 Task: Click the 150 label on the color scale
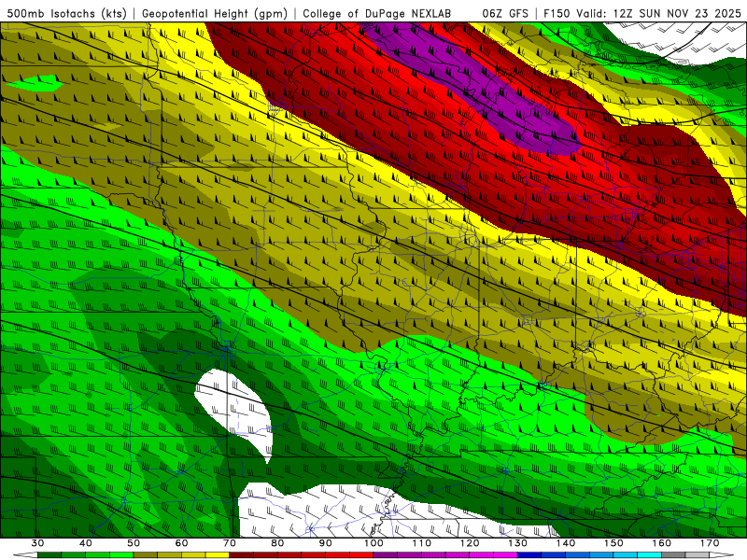[613, 543]
